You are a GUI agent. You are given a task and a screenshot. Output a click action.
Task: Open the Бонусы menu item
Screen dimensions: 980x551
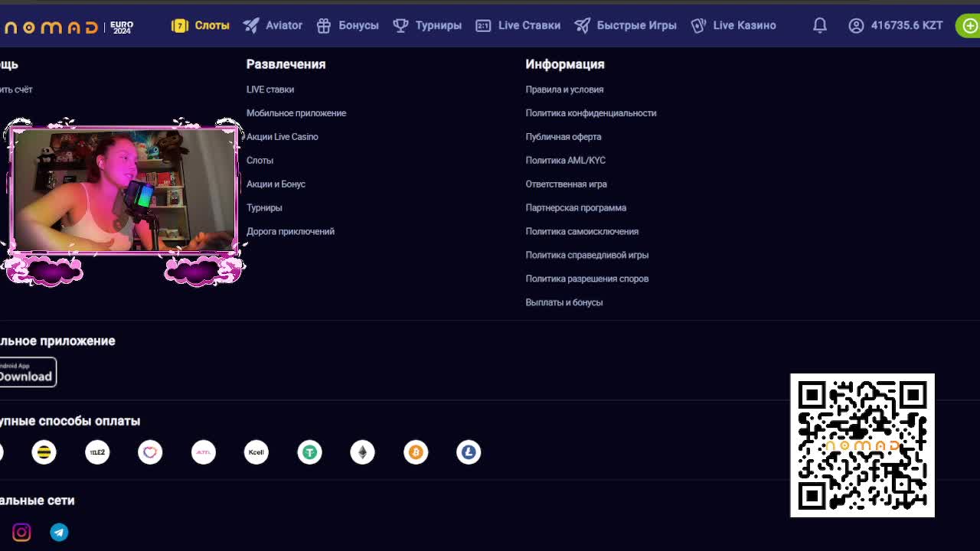[348, 25]
